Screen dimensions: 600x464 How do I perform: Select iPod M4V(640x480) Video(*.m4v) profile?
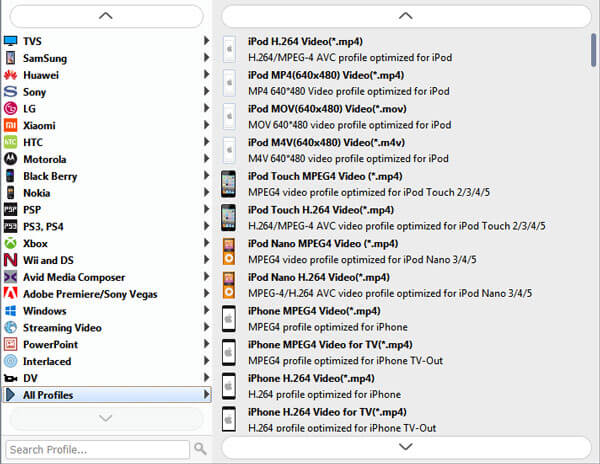[405, 150]
